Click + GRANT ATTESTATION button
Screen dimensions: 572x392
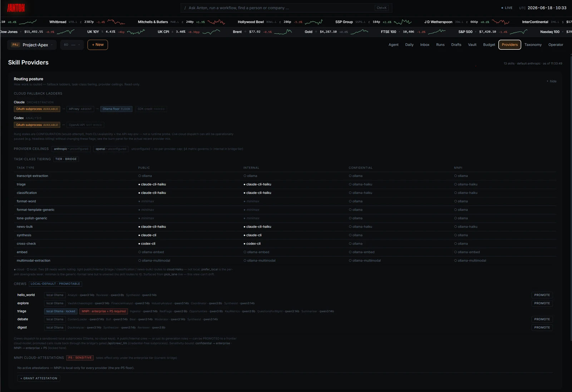tap(39, 378)
